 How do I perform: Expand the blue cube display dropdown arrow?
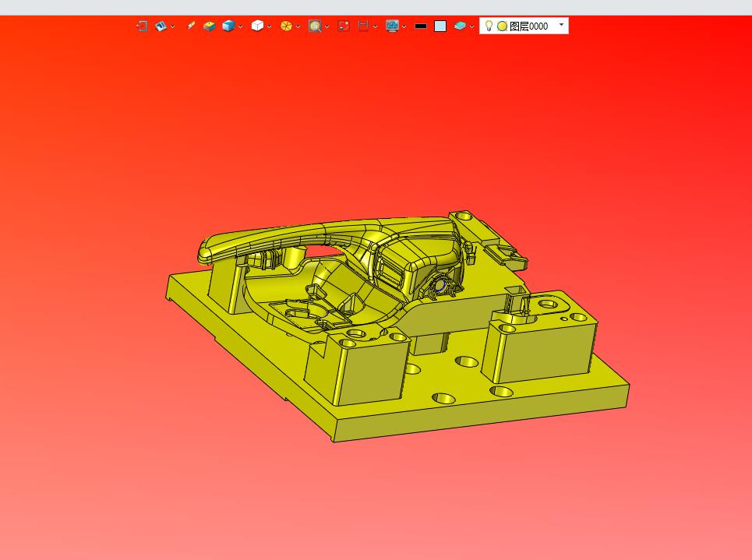240,26
